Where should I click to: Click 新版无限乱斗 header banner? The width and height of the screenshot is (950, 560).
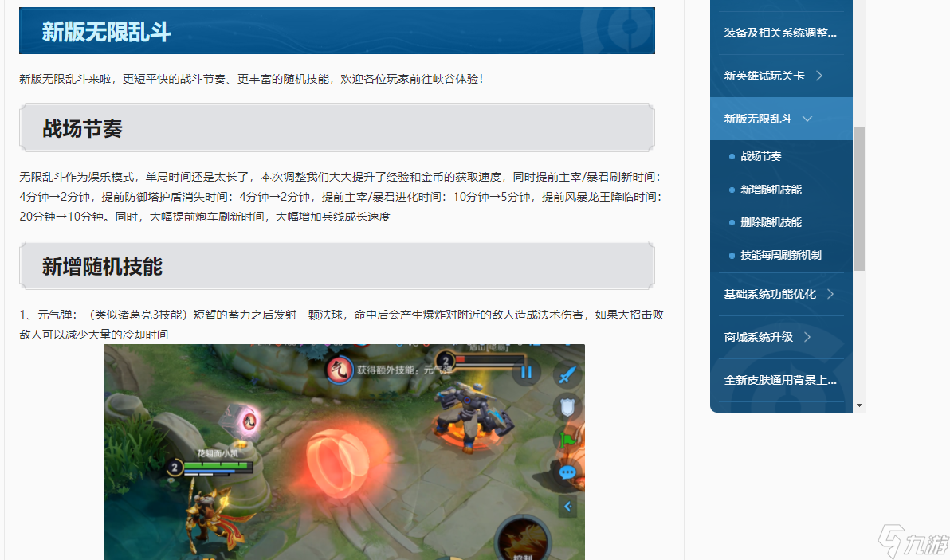337,31
